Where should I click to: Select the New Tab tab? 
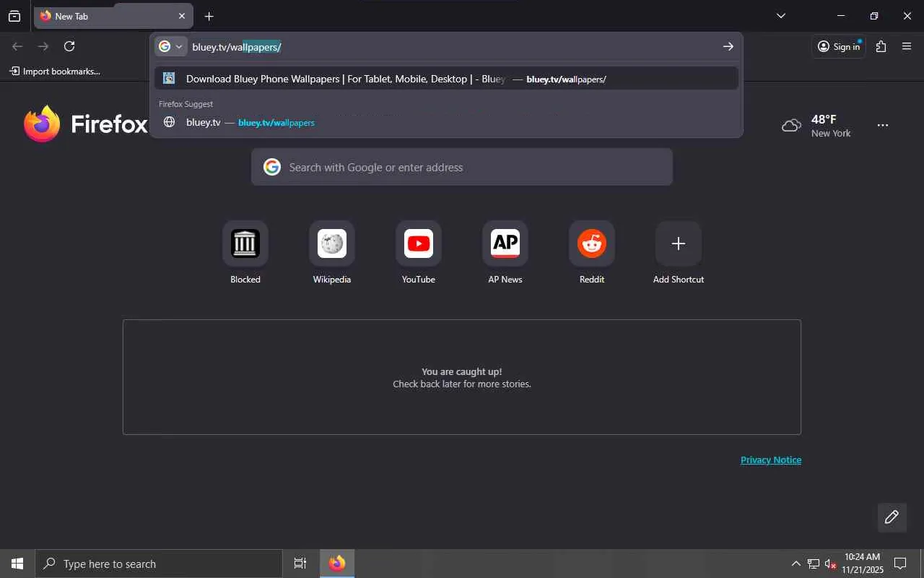(113, 16)
